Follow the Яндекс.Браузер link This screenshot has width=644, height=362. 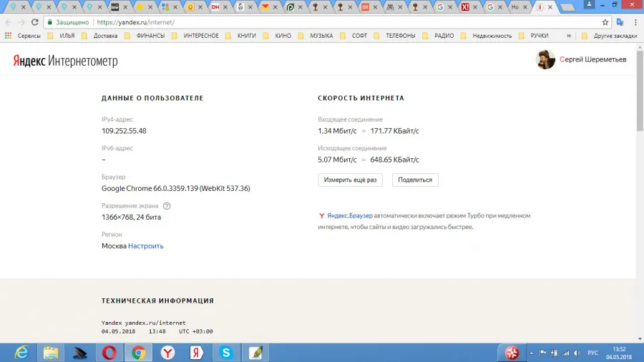point(350,215)
